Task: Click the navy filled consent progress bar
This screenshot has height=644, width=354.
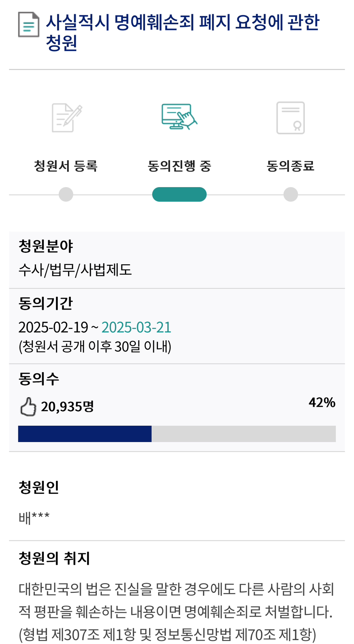Action: click(x=85, y=434)
